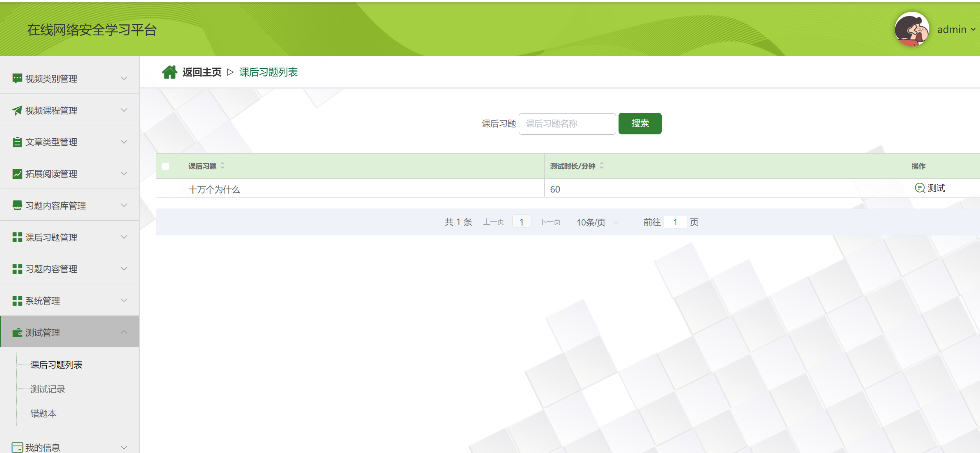The height and width of the screenshot is (453, 980).
Task: Expand the 系统管理 menu chevron
Action: [x=124, y=301]
